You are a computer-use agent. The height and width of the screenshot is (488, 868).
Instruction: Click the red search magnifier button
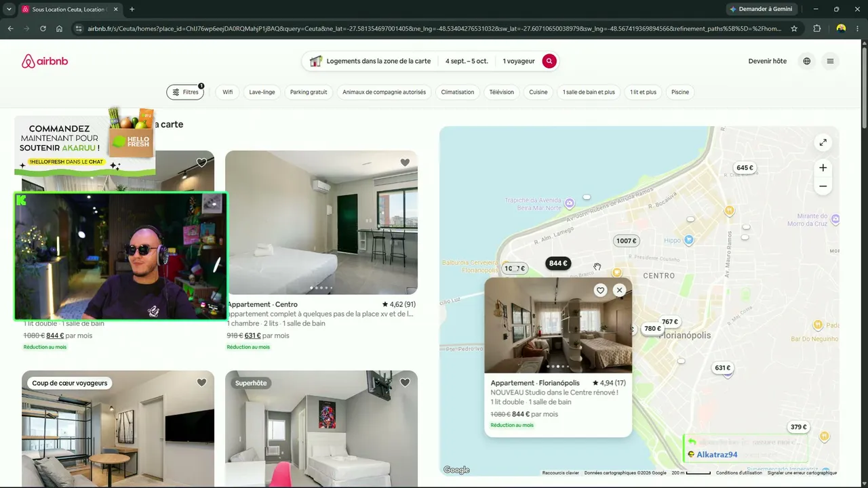[549, 61]
